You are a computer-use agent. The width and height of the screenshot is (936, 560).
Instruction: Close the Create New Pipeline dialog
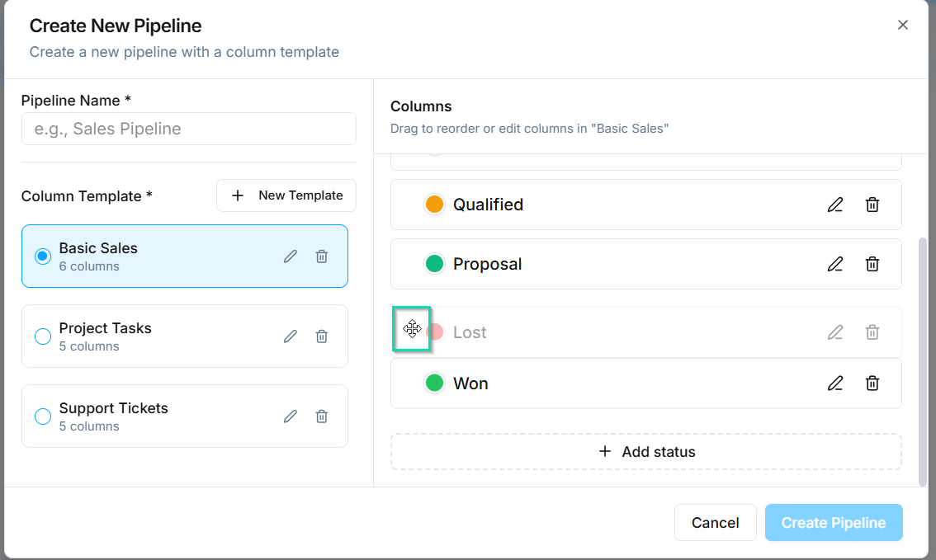tap(903, 25)
